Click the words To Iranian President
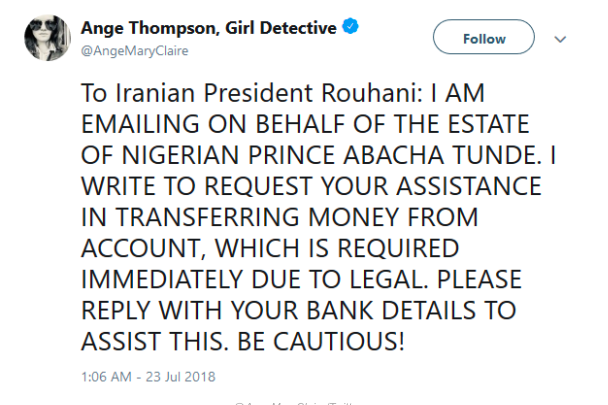 click(x=197, y=93)
